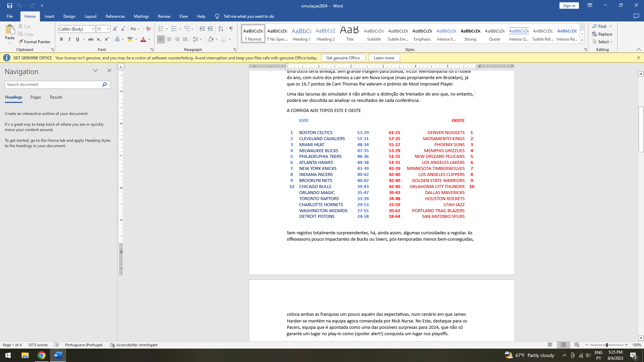Open the font size dropdown
The image size is (644, 362).
108,29
